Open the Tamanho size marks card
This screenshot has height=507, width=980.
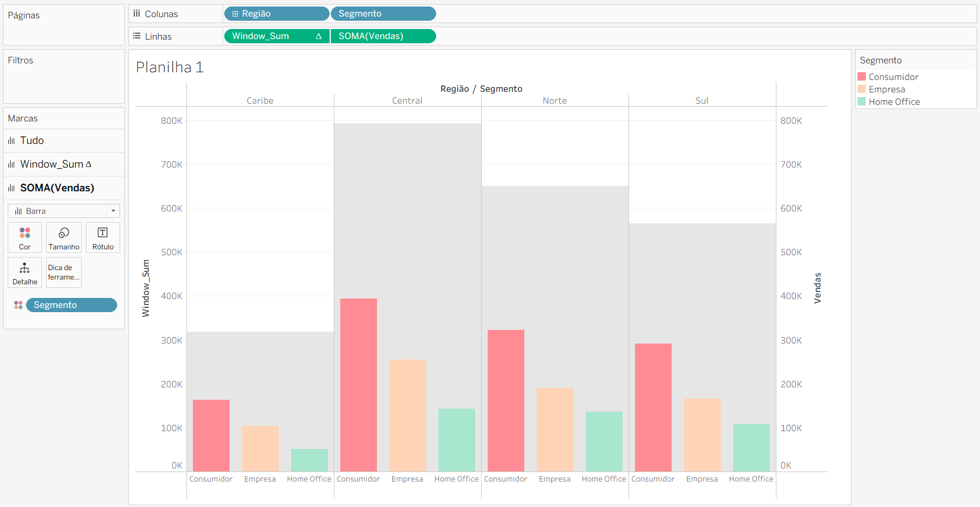pos(64,237)
